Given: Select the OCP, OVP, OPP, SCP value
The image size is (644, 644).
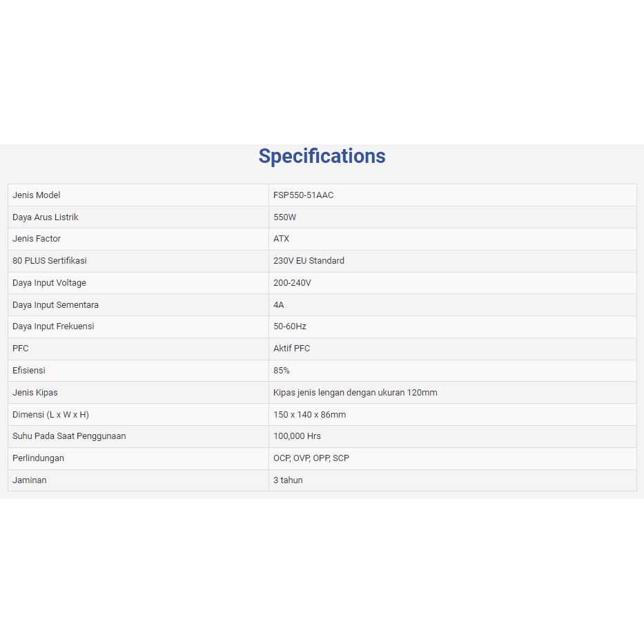Looking at the screenshot, I should 311,458.
